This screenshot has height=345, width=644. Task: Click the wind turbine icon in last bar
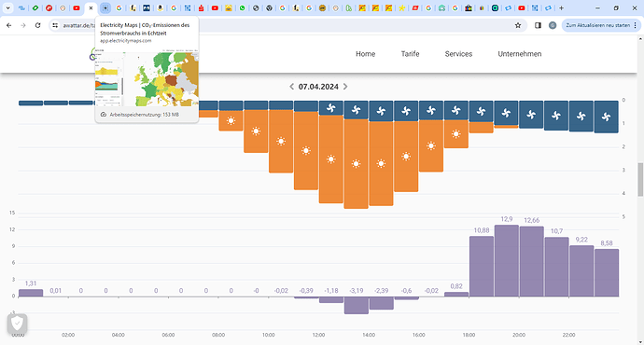click(x=606, y=117)
